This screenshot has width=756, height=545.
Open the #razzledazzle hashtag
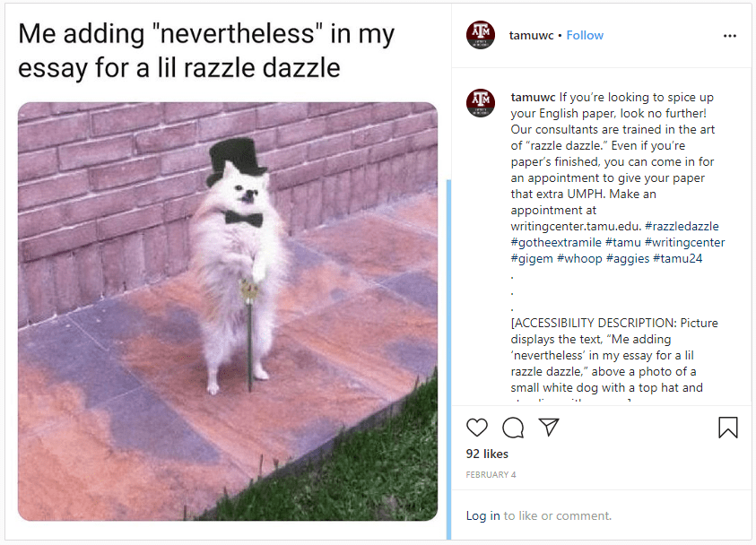[682, 226]
